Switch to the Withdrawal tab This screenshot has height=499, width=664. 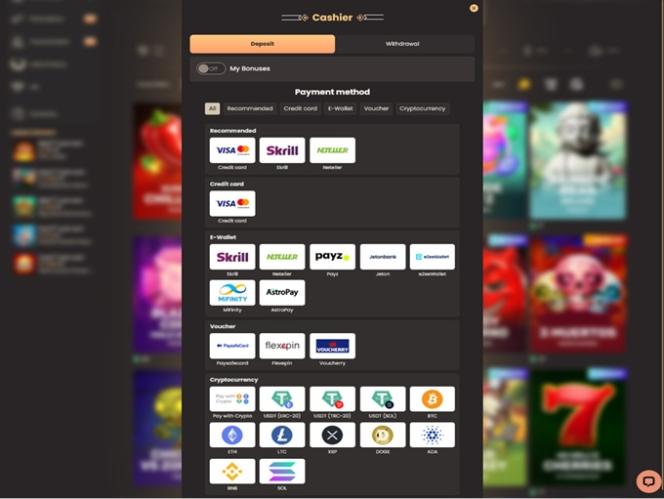(403, 44)
